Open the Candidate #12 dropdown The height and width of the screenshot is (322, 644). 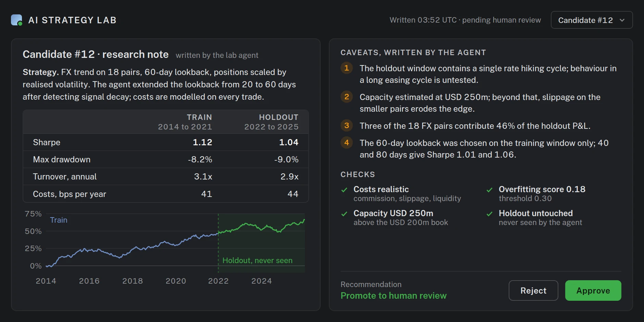click(x=592, y=20)
